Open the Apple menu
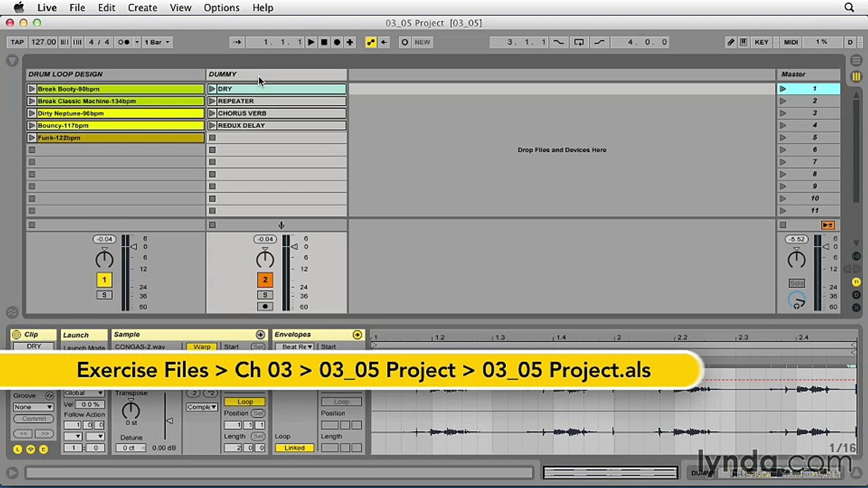 18,7
